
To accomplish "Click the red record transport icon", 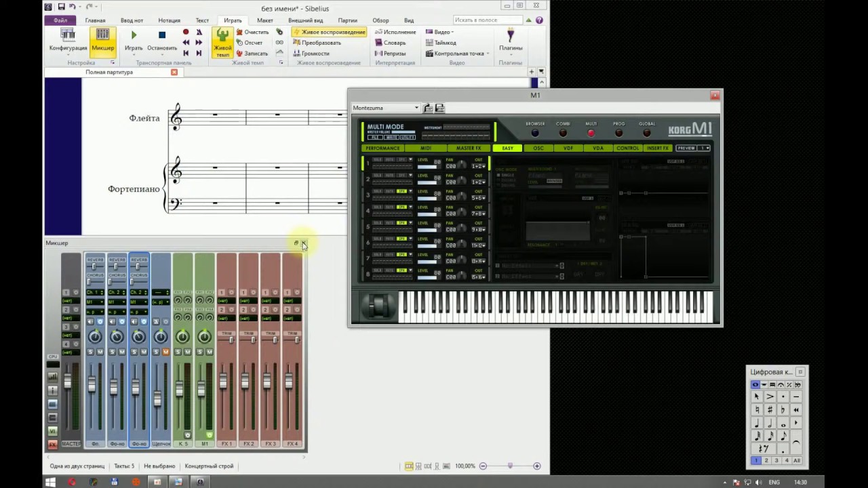I will tap(186, 32).
